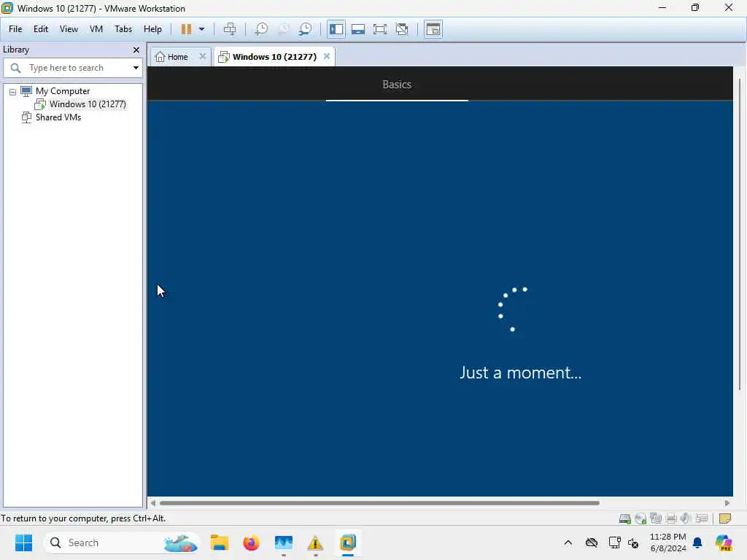Screen dimensions: 747x560
Task: Click the scroll left arrow under the VM
Action: [153, 503]
